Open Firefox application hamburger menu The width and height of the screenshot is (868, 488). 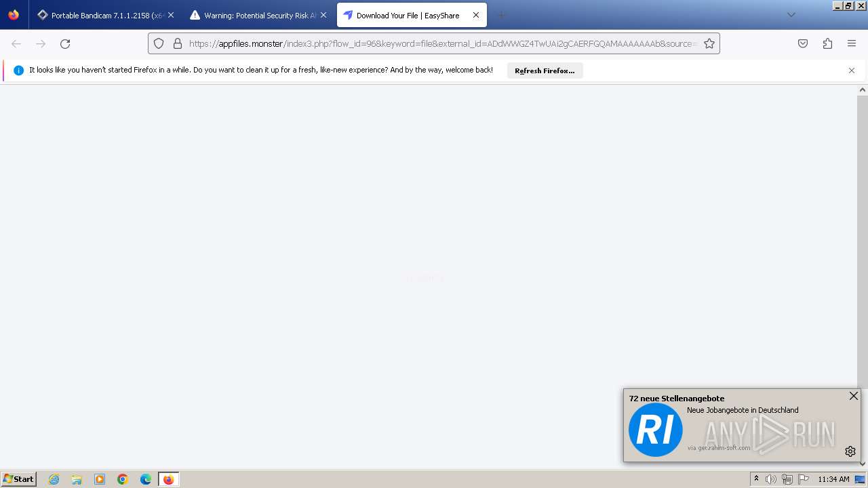point(852,43)
